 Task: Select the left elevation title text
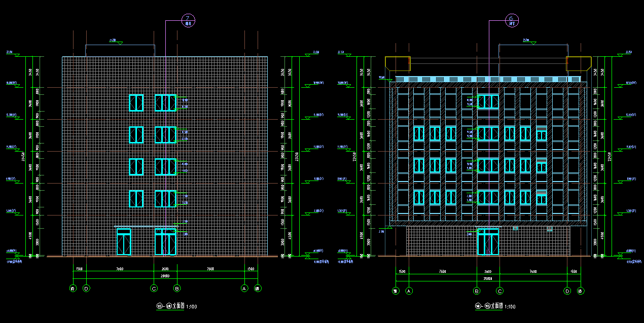tap(176, 306)
